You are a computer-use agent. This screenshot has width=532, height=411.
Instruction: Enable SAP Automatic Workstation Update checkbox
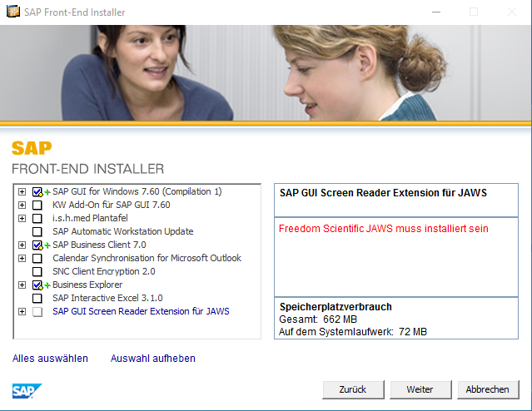pos(37,231)
